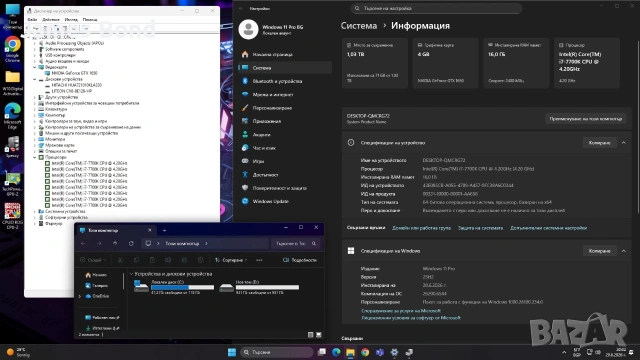640x360 pixels.
Task: Click Windows Start button on taskbar
Action: [x=232, y=352]
